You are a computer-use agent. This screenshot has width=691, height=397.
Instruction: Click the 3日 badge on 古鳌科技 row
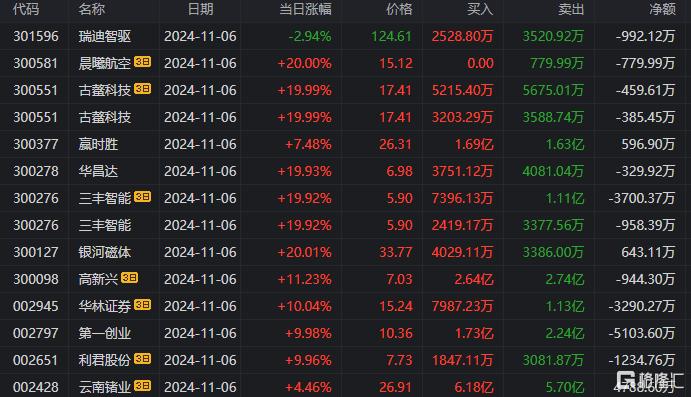pos(142,89)
